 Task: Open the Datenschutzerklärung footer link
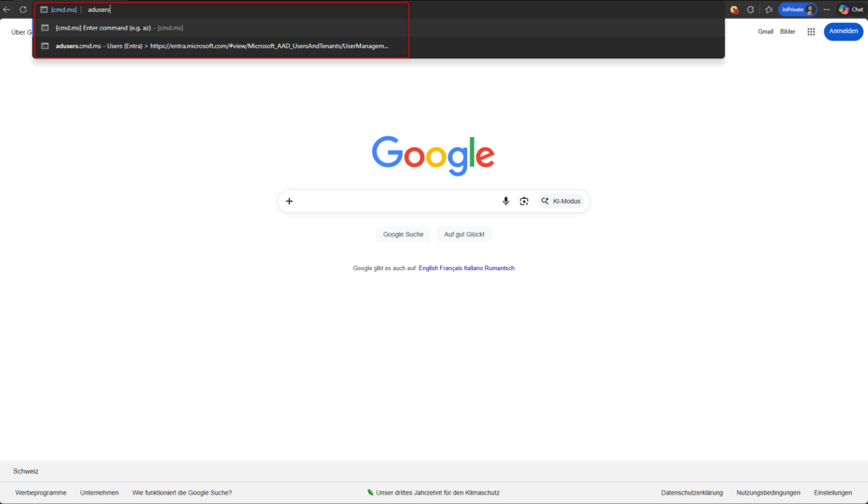coord(692,492)
